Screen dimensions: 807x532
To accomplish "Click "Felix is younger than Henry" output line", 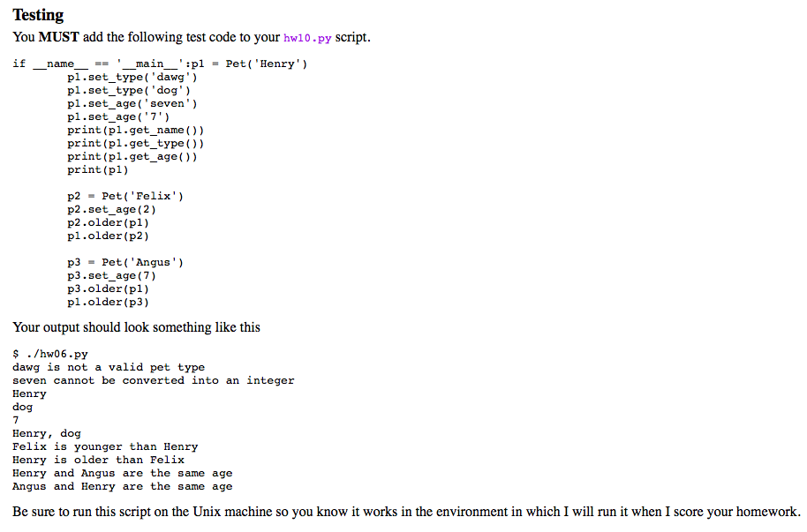I will [105, 446].
